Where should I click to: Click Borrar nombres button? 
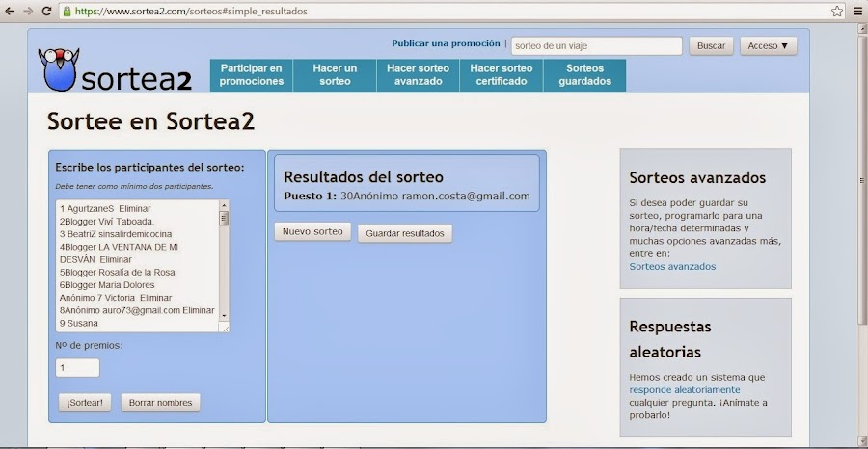[160, 403]
